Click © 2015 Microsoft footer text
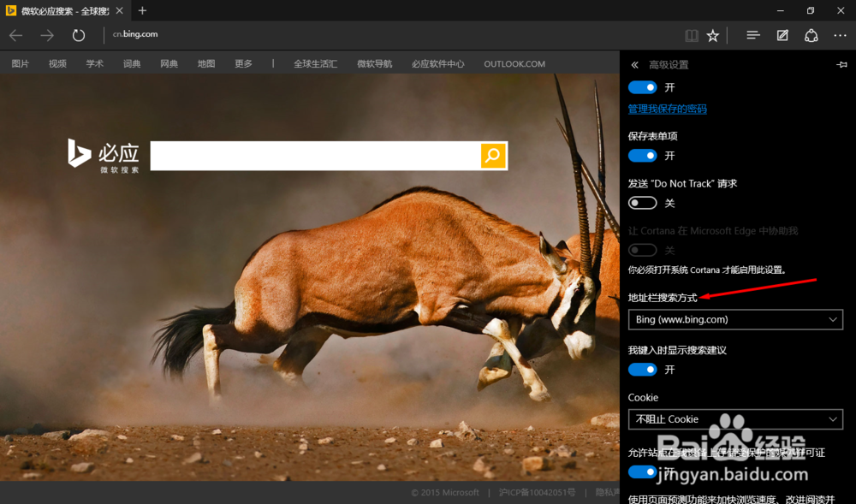 click(445, 493)
